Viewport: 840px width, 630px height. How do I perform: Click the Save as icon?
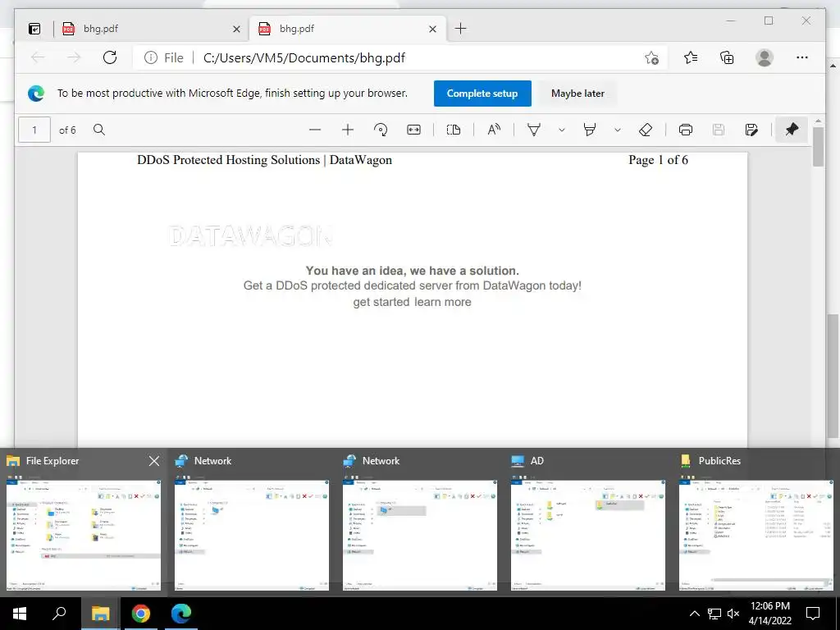(x=751, y=130)
